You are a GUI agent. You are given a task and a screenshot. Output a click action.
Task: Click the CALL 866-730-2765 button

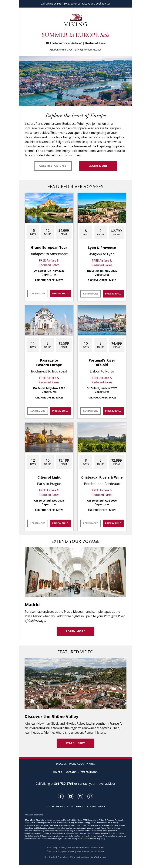(x=53, y=165)
